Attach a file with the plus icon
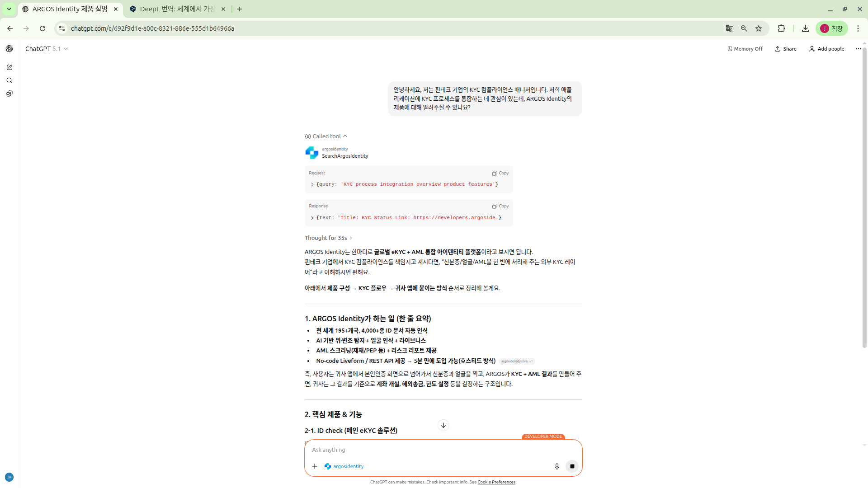This screenshot has width=868, height=488. (315, 466)
